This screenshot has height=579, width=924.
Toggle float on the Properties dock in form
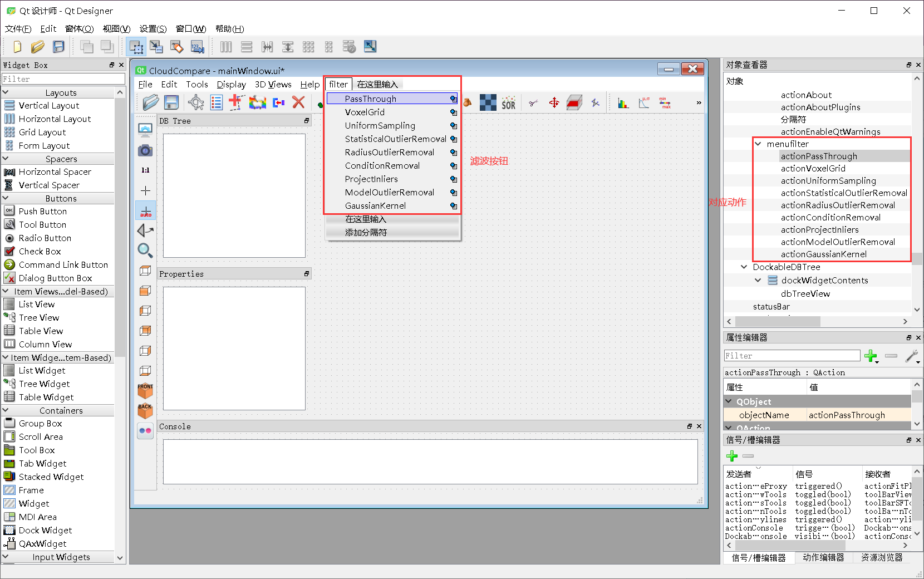point(306,274)
